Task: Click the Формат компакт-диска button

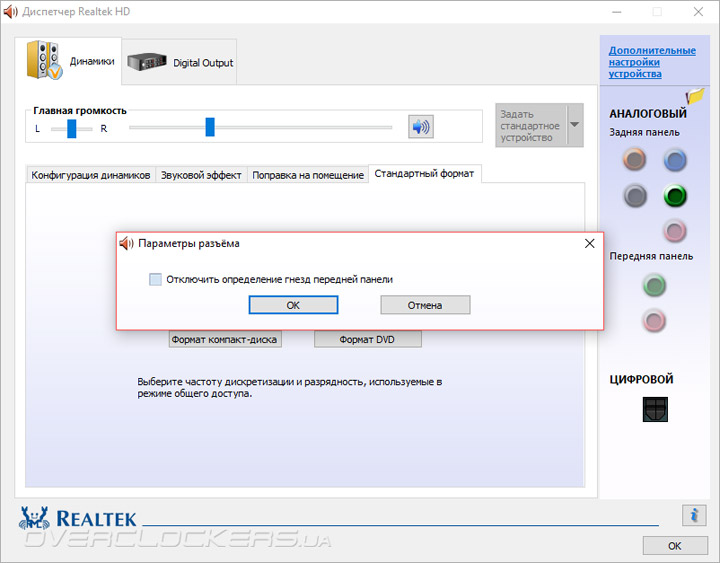Action: [x=225, y=339]
